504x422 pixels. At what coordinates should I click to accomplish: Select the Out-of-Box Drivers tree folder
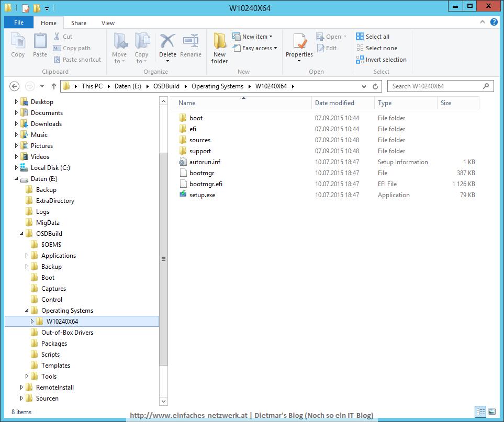pyautogui.click(x=67, y=333)
